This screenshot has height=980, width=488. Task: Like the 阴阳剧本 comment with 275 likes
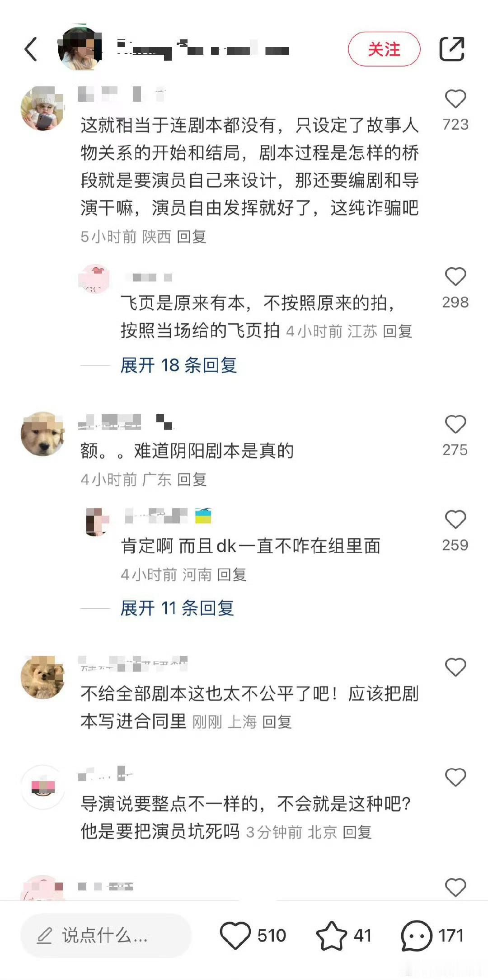click(455, 424)
